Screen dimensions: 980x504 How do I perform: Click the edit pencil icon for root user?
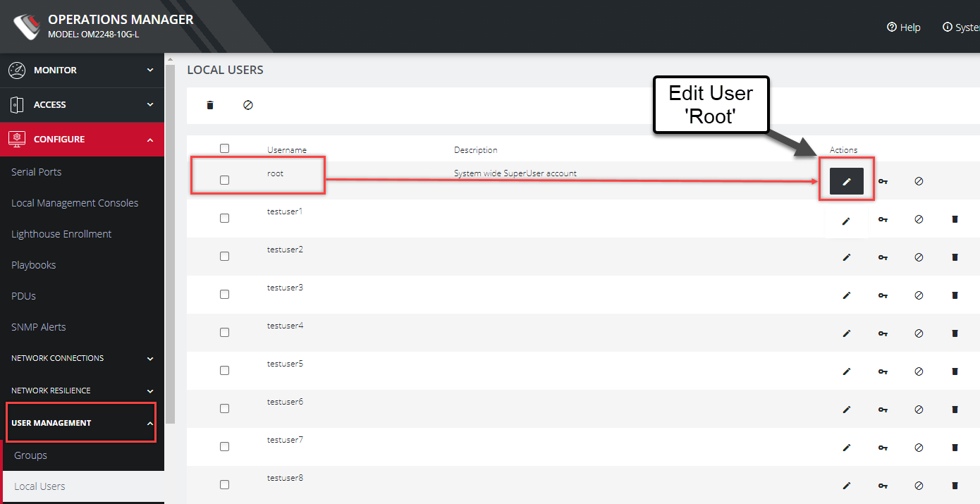coord(846,181)
